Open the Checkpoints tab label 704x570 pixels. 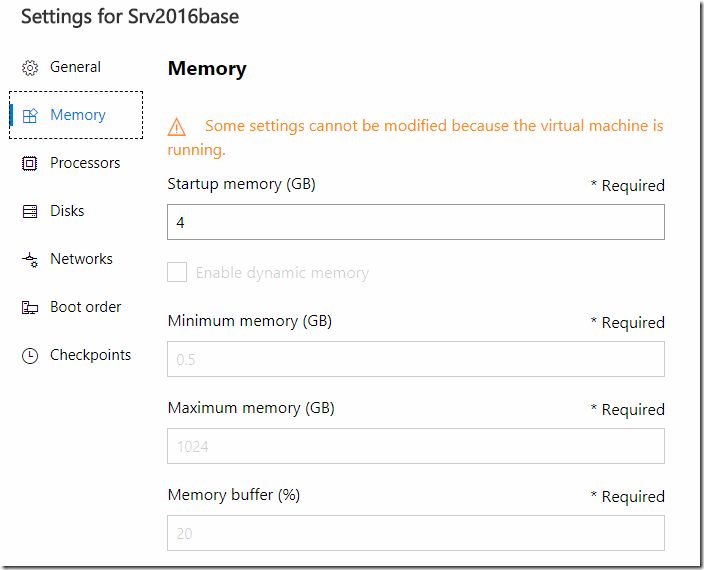coord(90,355)
